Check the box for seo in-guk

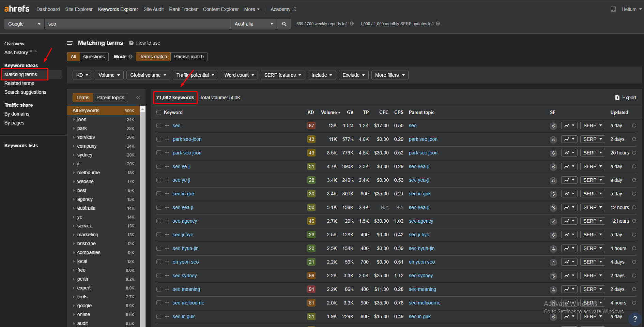pyautogui.click(x=159, y=194)
